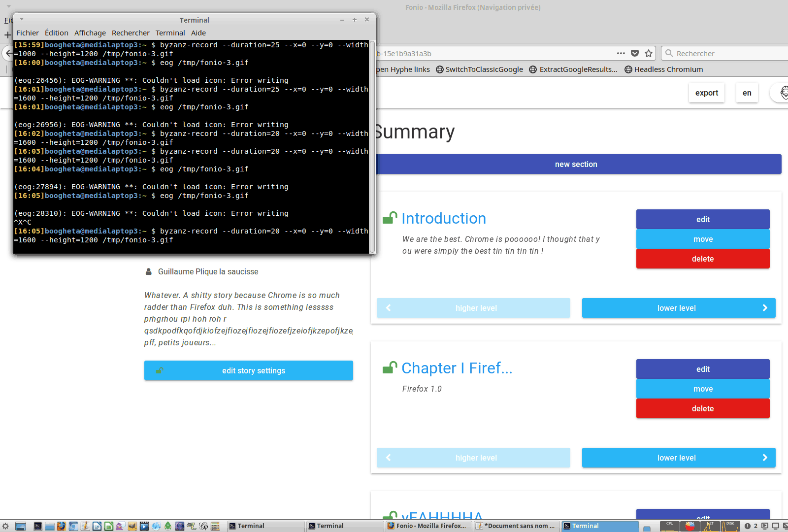Launch LibreOffice Calc from taskbar

109,526
